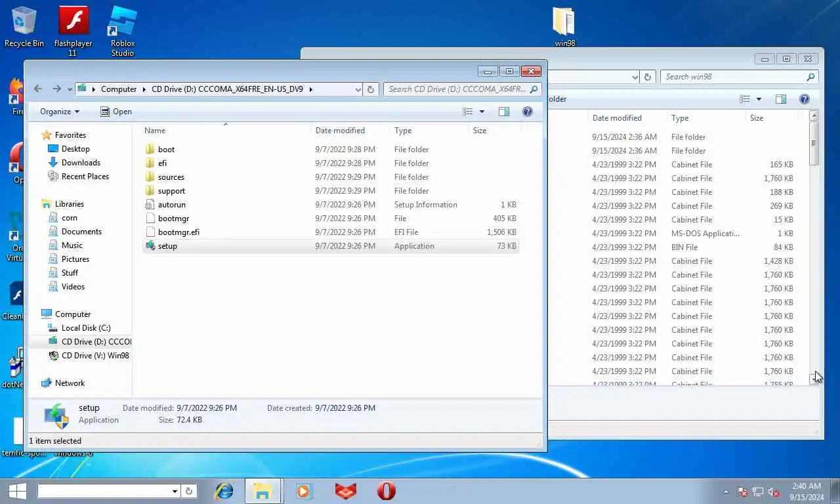Select the bootmgr.efi file icon
This screenshot has height=504, width=840.
[x=150, y=232]
